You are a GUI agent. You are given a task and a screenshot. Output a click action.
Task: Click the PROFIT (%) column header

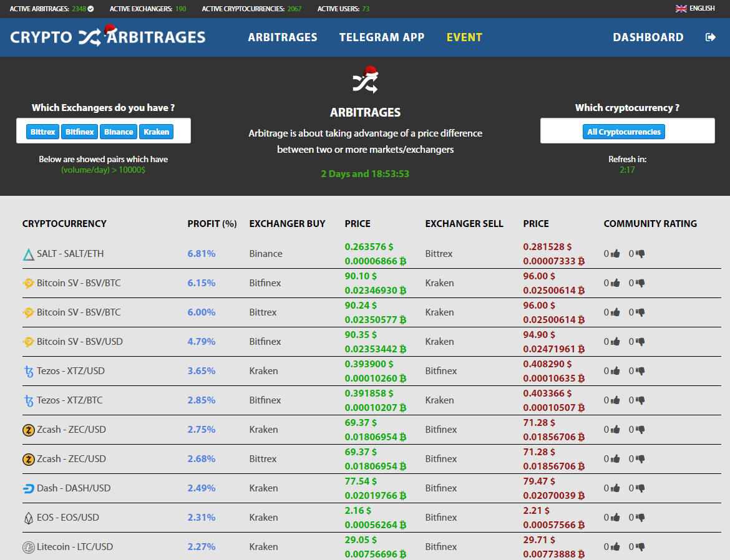tap(212, 223)
